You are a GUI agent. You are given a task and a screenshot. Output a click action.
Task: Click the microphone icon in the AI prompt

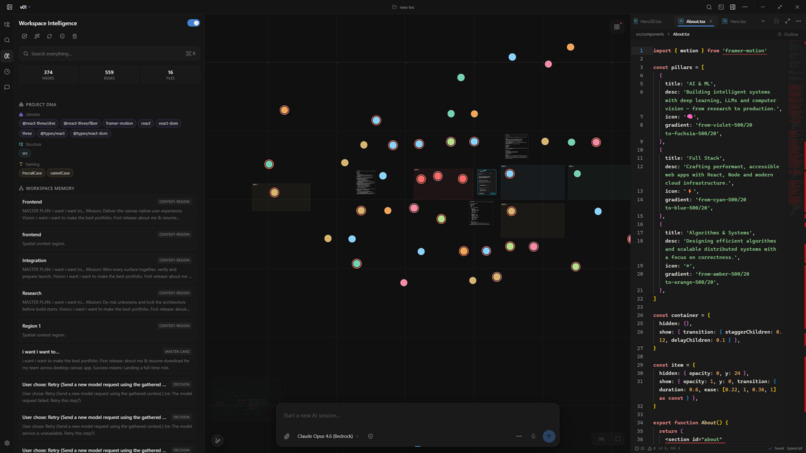533,437
